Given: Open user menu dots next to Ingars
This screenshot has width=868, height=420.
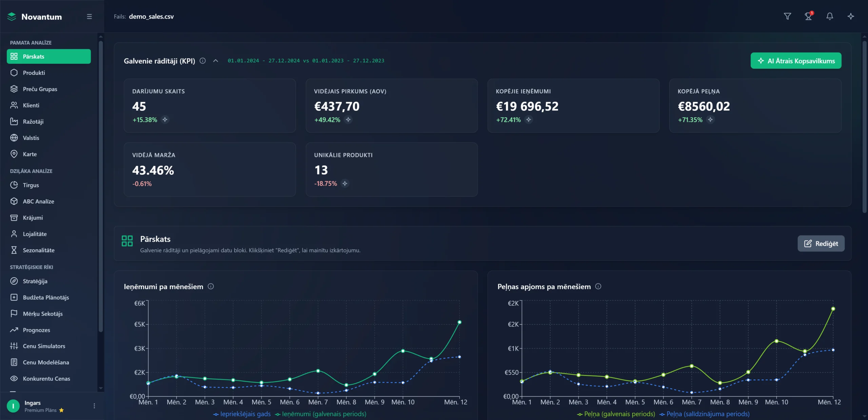Looking at the screenshot, I should point(94,406).
